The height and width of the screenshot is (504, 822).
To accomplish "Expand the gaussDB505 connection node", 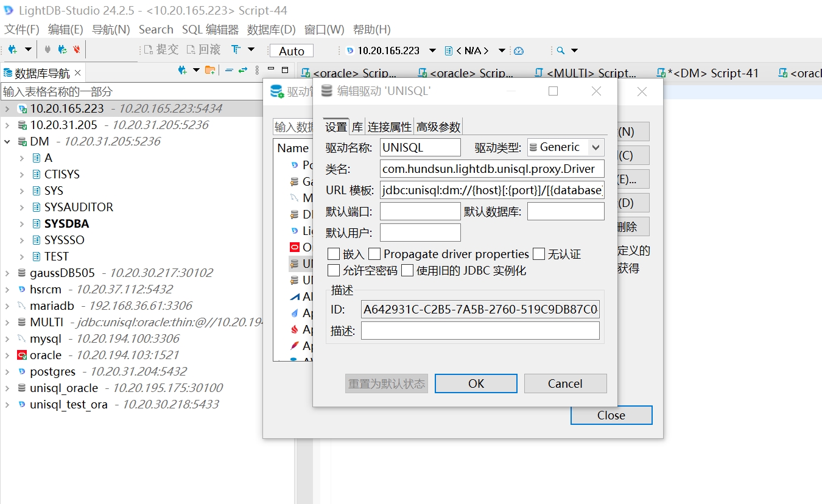I will click(7, 273).
